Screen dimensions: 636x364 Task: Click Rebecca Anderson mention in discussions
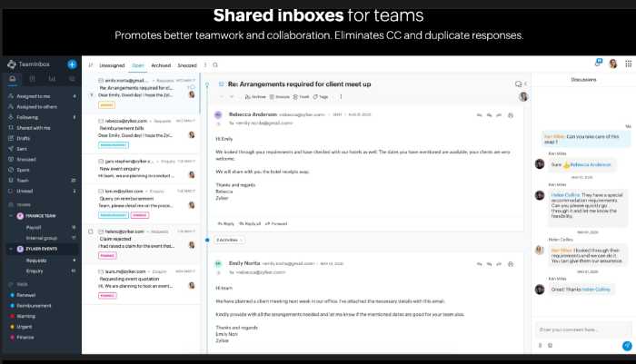591,165
